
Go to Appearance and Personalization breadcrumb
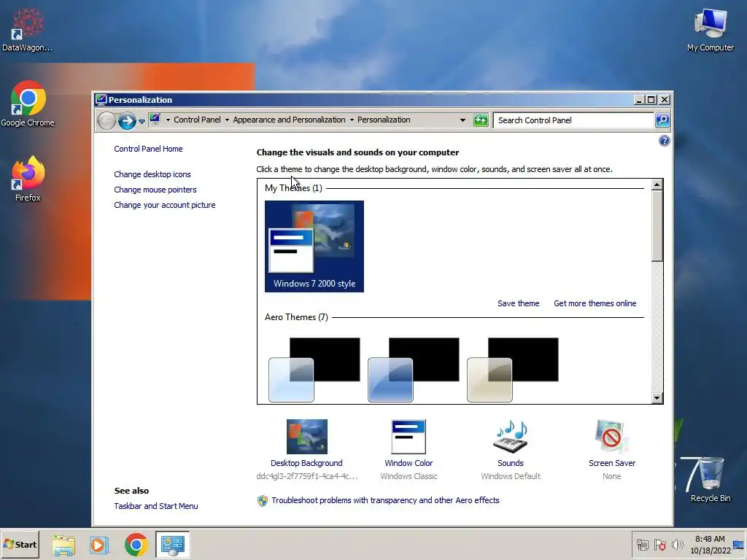tap(289, 120)
